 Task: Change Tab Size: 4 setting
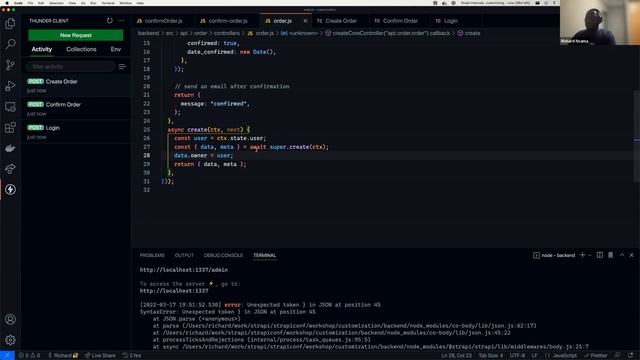(x=491, y=356)
